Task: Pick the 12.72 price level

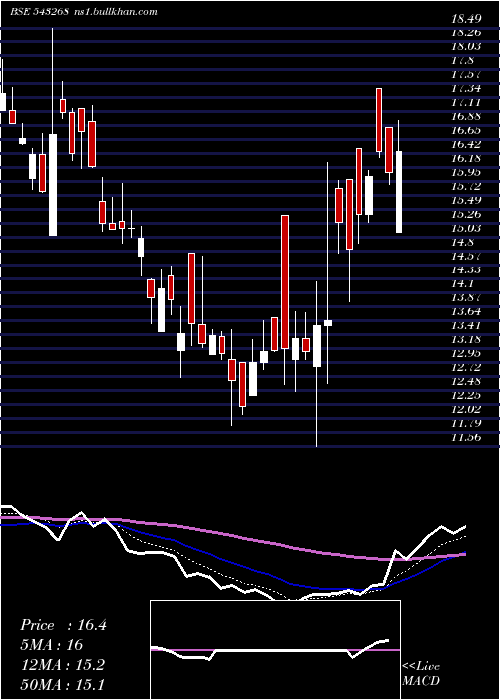Action: (466, 367)
